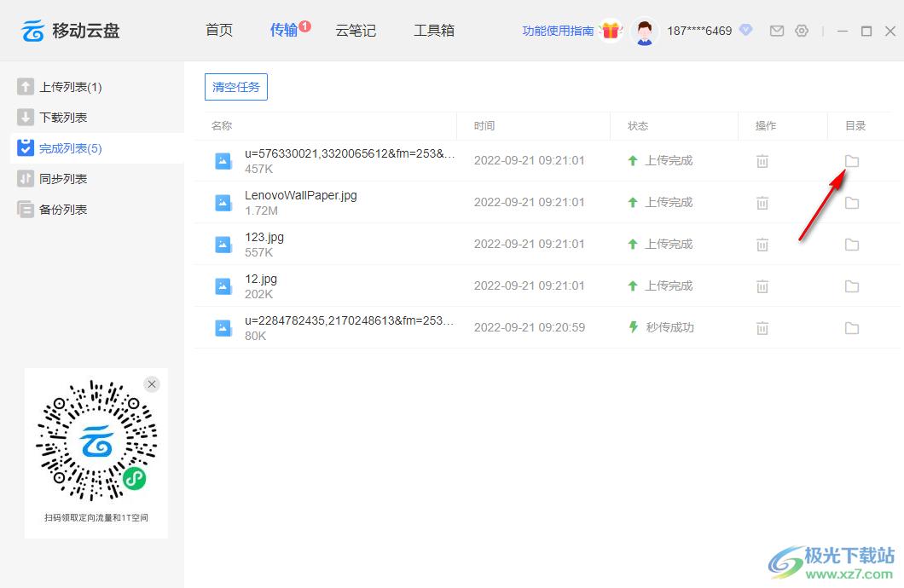Open folder location for LenovoWallPaper.jpg
904x588 pixels.
851,203
